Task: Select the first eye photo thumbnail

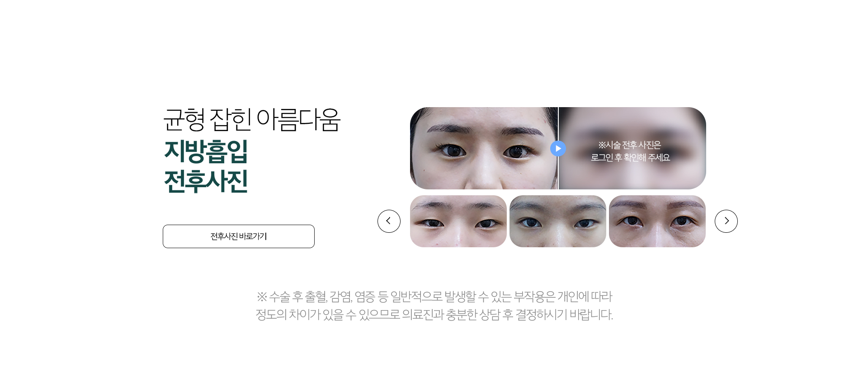Action: [x=458, y=221]
